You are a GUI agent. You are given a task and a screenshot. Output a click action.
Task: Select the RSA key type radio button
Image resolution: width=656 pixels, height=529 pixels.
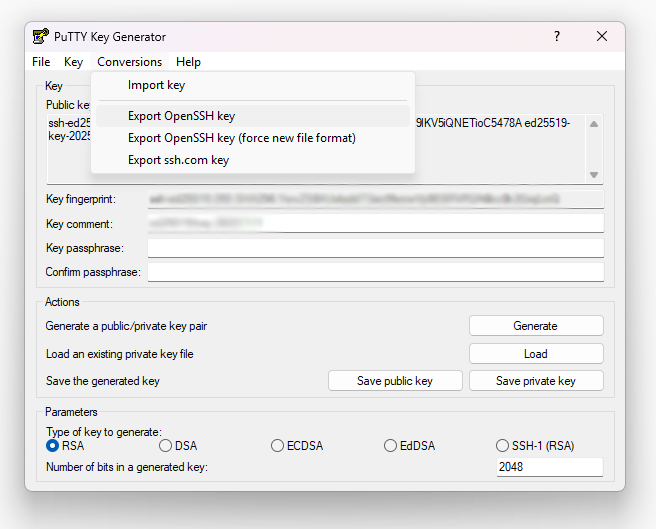pyautogui.click(x=53, y=446)
